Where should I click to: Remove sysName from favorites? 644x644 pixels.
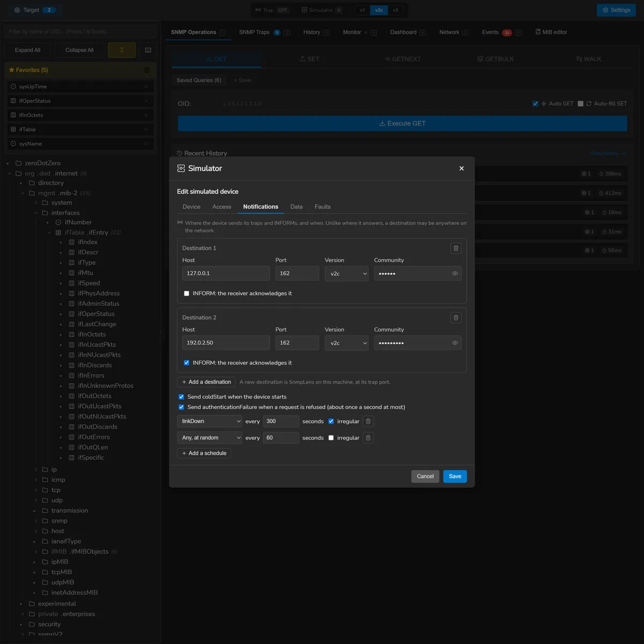coord(146,144)
